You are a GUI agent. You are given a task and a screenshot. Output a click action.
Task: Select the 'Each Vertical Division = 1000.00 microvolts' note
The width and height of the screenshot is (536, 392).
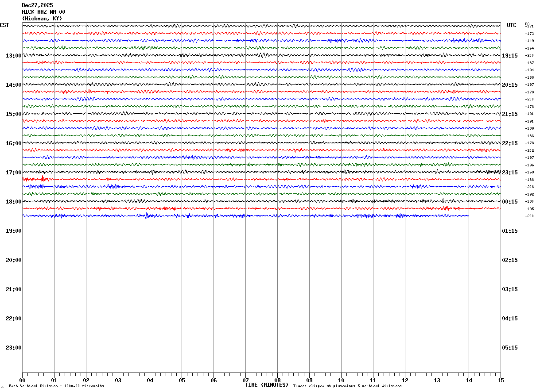point(56,386)
